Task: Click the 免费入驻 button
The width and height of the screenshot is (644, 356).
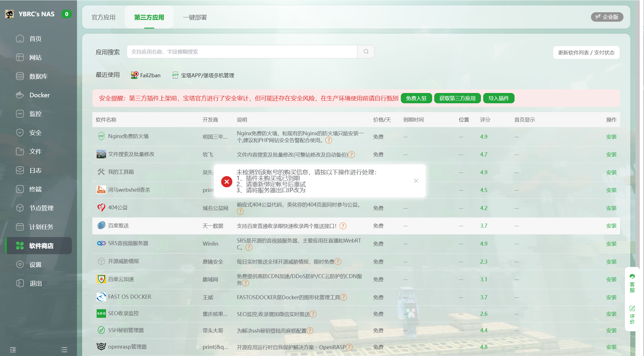Action: (x=416, y=98)
